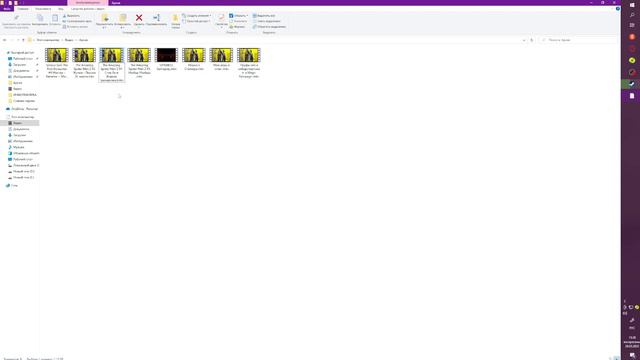
Task: Select Local Disk (C:) in the navigation pane
Action: [24, 165]
